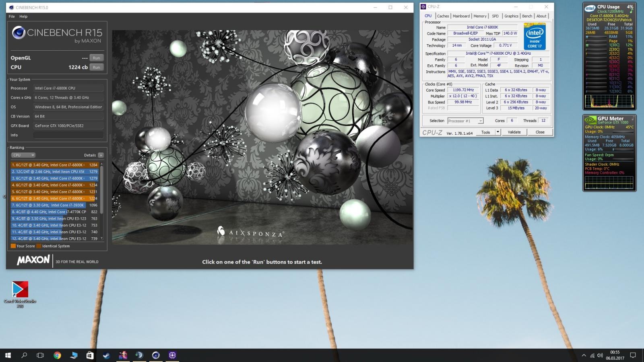Open the taskbar clock and date
Viewport: 644px width, 362px height.
[615, 355]
